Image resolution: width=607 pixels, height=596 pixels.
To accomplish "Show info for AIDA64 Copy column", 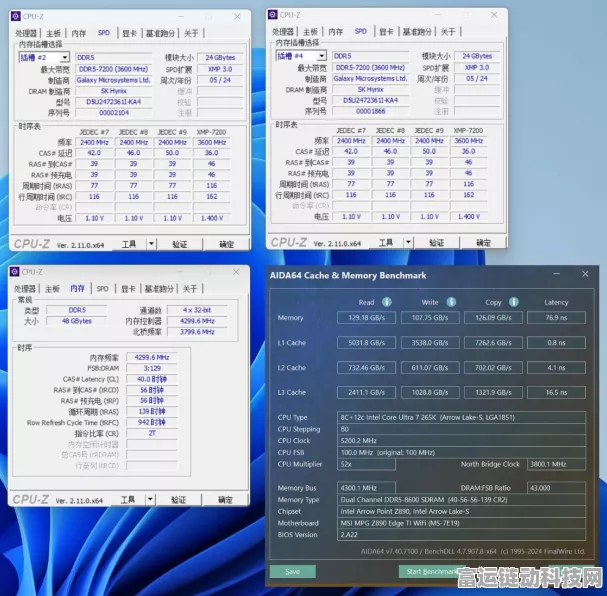I will coord(514,302).
